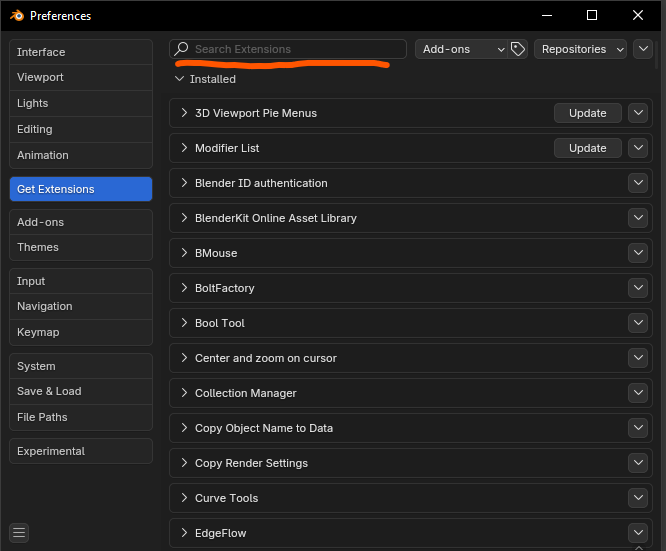The image size is (666, 551).
Task: Update the 3D Viewport Pie Menus add-on
Action: coord(588,113)
